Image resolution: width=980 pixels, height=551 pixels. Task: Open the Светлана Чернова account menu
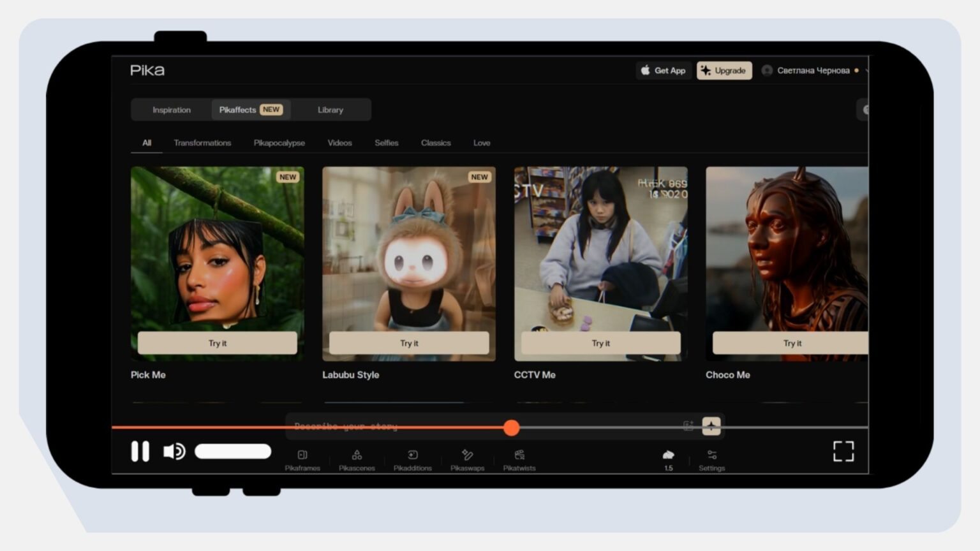pyautogui.click(x=813, y=71)
